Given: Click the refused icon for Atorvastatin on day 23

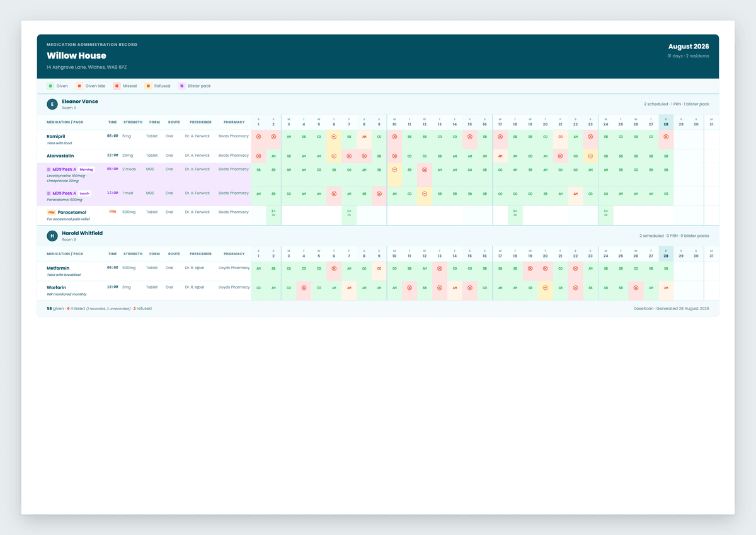Looking at the screenshot, I should point(590,156).
